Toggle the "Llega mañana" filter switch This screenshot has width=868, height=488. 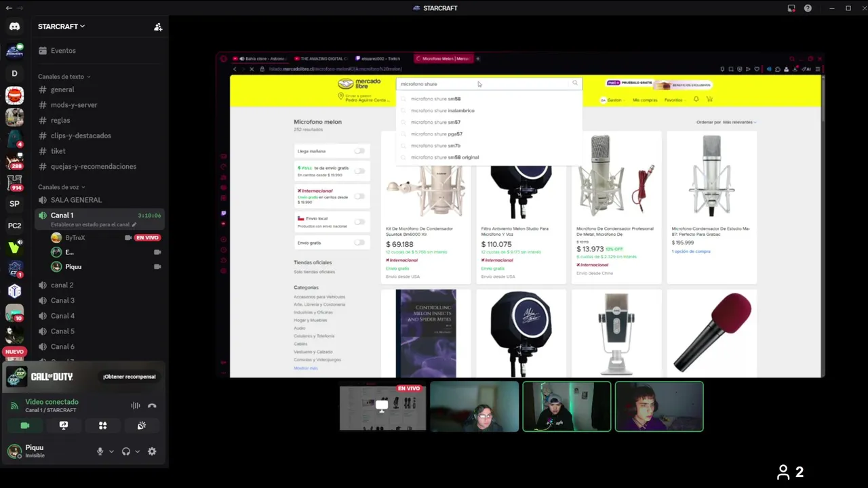pos(359,151)
